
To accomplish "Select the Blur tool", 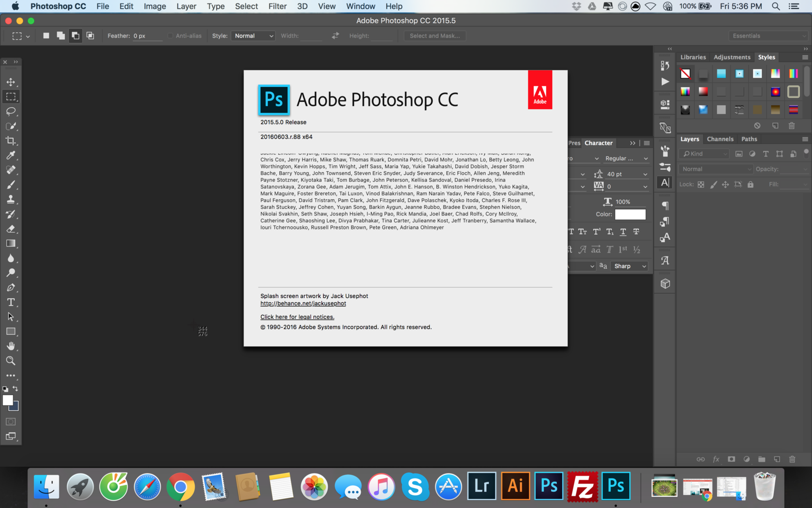I will [11, 259].
